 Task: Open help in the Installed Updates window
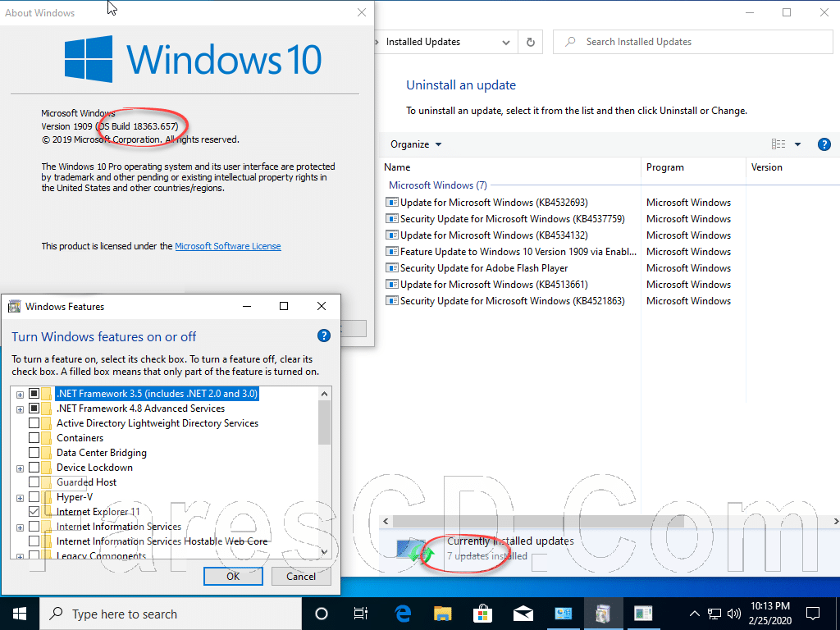(x=824, y=144)
